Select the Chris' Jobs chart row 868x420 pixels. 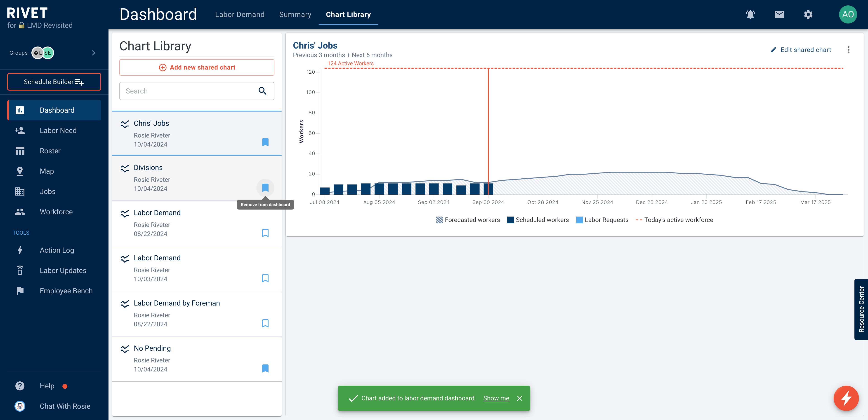(x=196, y=133)
